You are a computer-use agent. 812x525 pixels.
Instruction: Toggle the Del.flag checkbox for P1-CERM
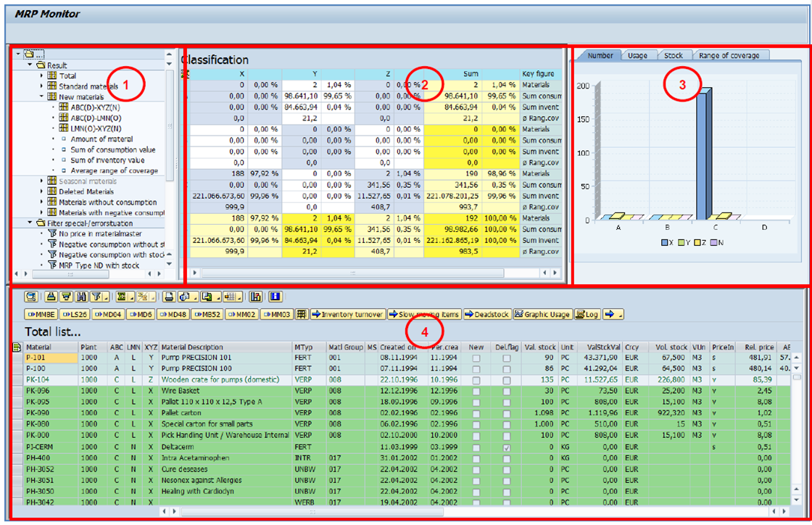pyautogui.click(x=507, y=446)
